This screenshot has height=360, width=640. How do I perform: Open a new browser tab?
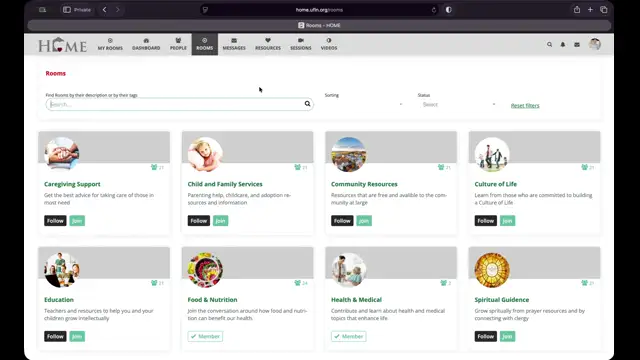pyautogui.click(x=590, y=10)
